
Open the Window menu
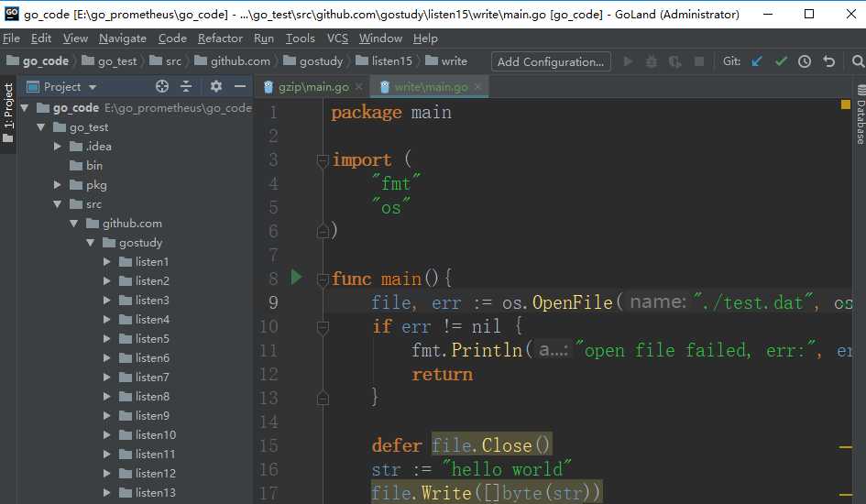[380, 38]
